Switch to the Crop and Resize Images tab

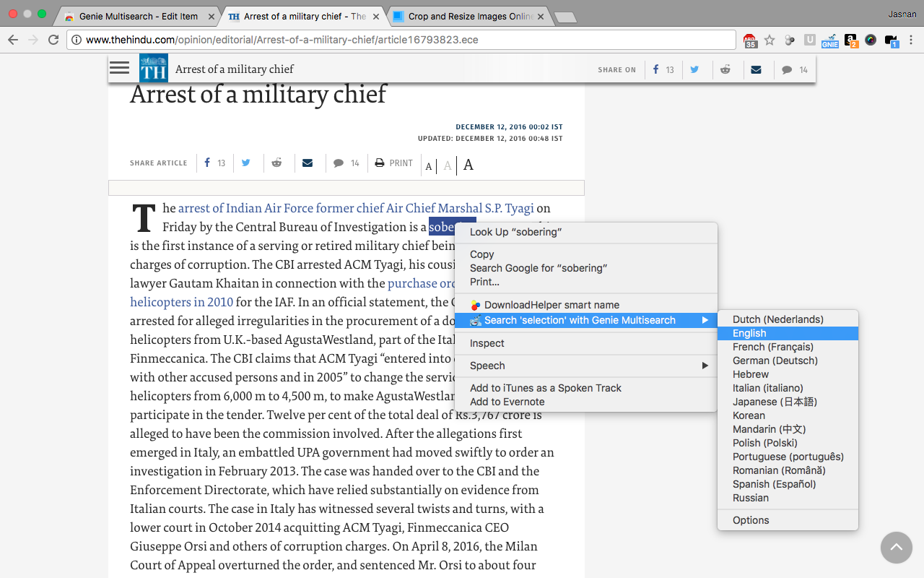tap(471, 16)
